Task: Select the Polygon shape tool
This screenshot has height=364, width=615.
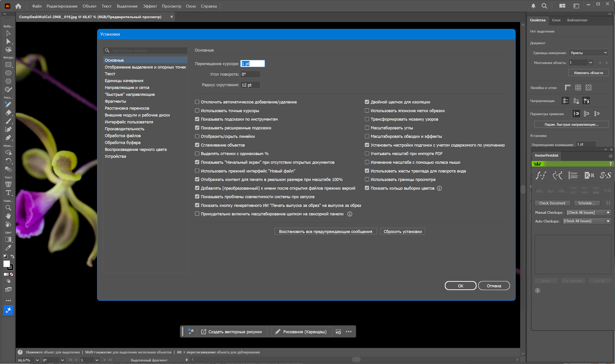Action: (x=8, y=81)
